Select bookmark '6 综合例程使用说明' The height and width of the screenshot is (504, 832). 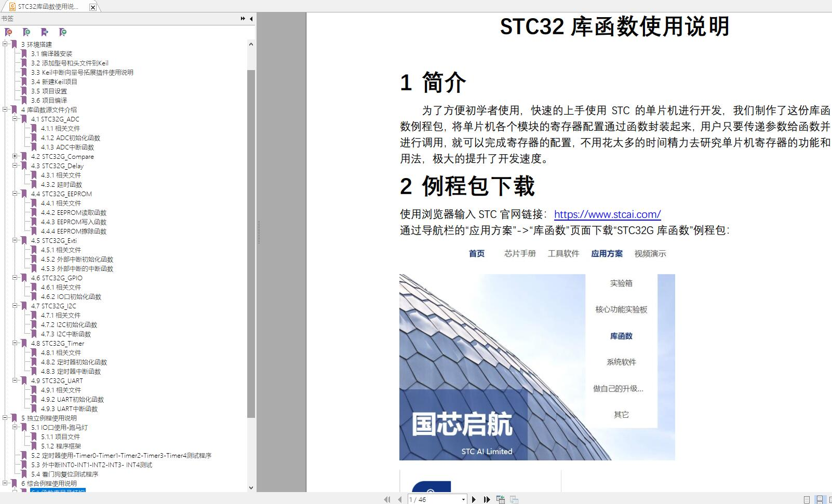pos(49,483)
